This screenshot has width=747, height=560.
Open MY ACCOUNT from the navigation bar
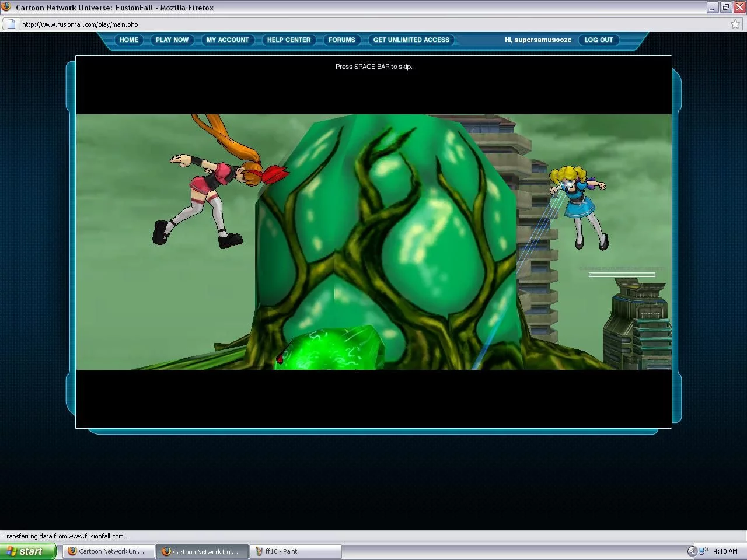228,40
